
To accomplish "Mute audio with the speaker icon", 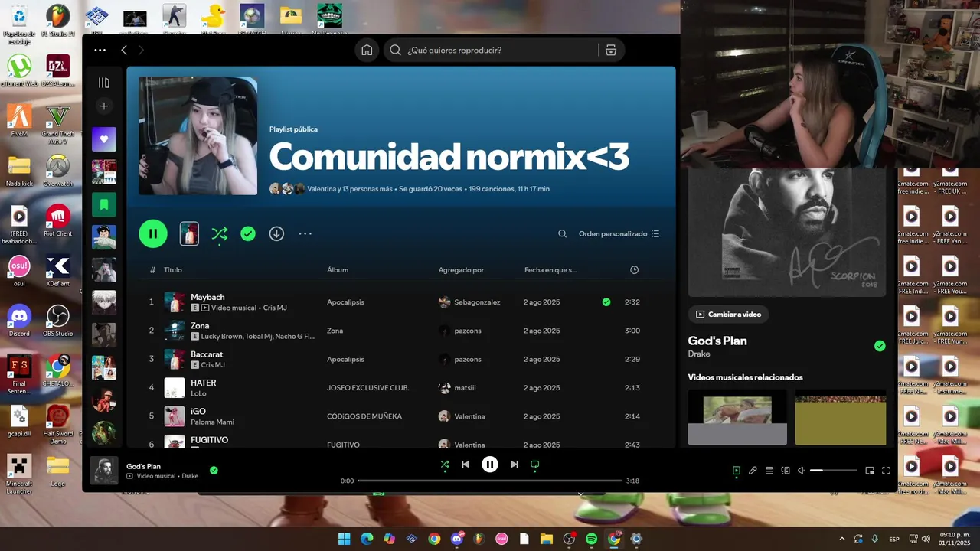I will pyautogui.click(x=801, y=471).
